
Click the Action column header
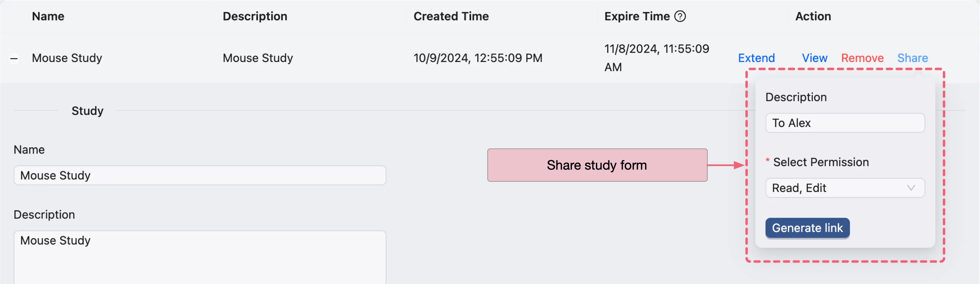(x=813, y=16)
